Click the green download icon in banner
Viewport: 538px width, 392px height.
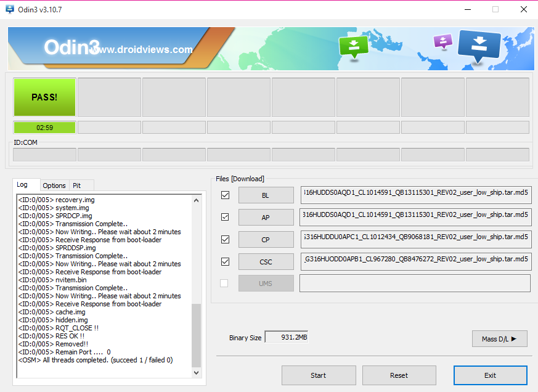[354, 47]
